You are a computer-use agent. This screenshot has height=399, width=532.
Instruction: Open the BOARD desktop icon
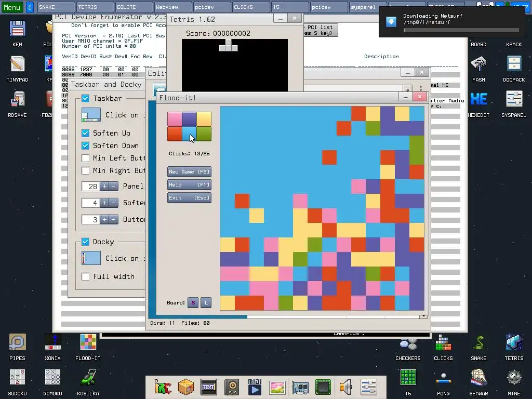click(x=478, y=45)
